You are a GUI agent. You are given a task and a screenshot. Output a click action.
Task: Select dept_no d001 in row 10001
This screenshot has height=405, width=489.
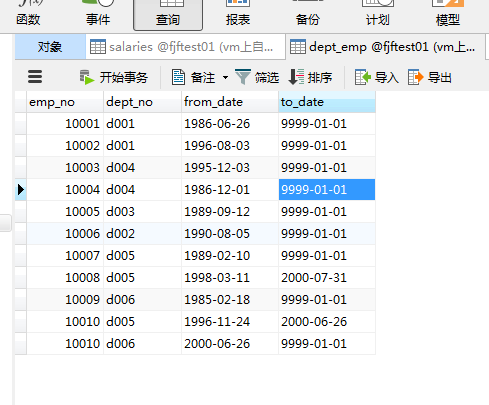click(x=143, y=124)
